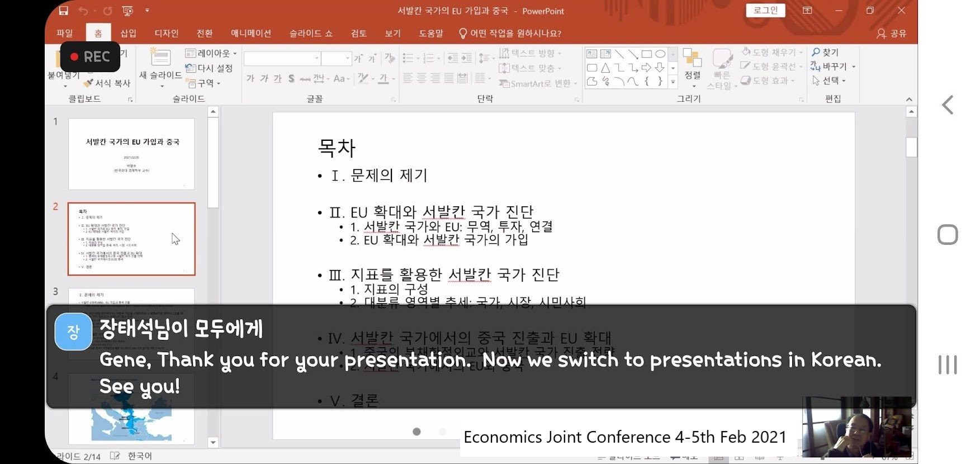Click the increase font size icon
This screenshot has height=464, width=980.
(x=358, y=58)
